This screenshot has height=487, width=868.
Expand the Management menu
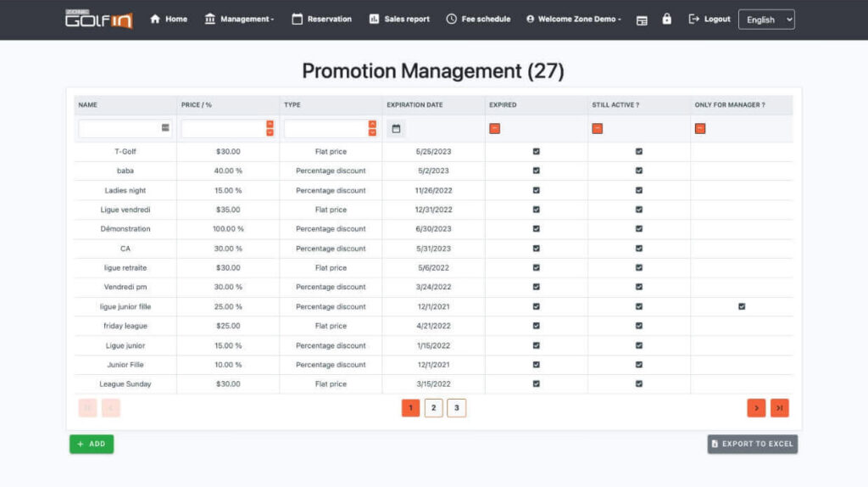point(239,19)
